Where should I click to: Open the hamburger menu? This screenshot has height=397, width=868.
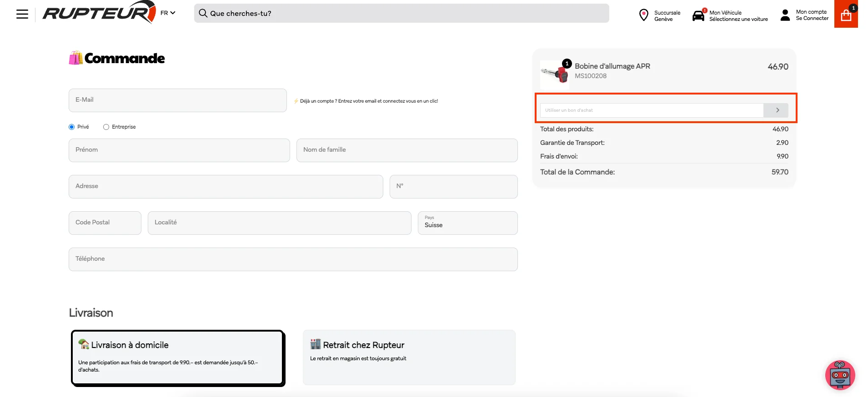(x=22, y=14)
